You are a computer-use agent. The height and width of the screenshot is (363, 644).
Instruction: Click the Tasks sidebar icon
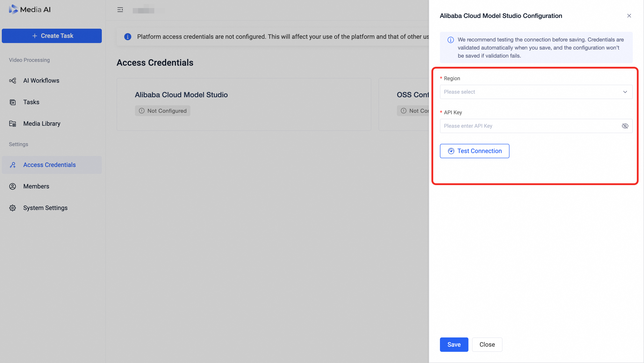pyautogui.click(x=13, y=102)
